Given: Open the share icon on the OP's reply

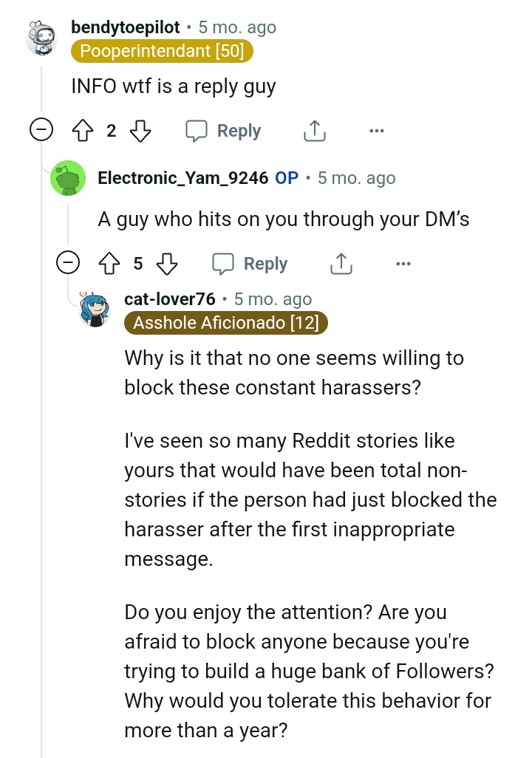Looking at the screenshot, I should [x=341, y=263].
